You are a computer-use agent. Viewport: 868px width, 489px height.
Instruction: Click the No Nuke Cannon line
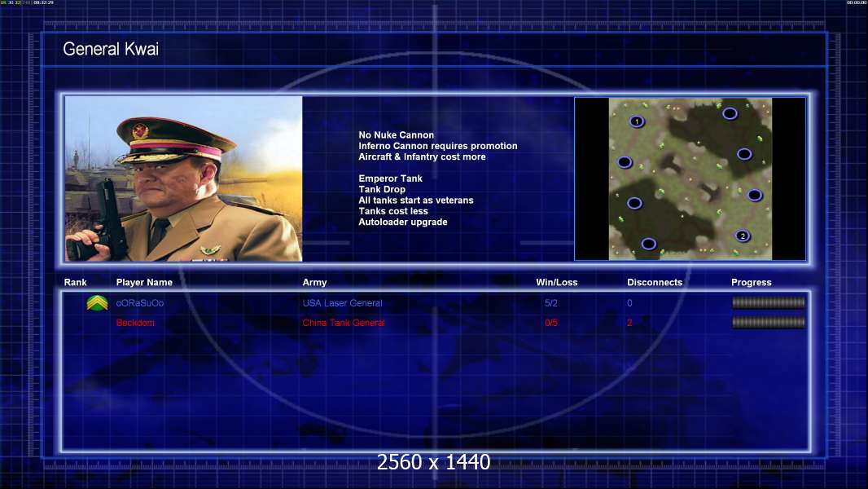pyautogui.click(x=397, y=135)
